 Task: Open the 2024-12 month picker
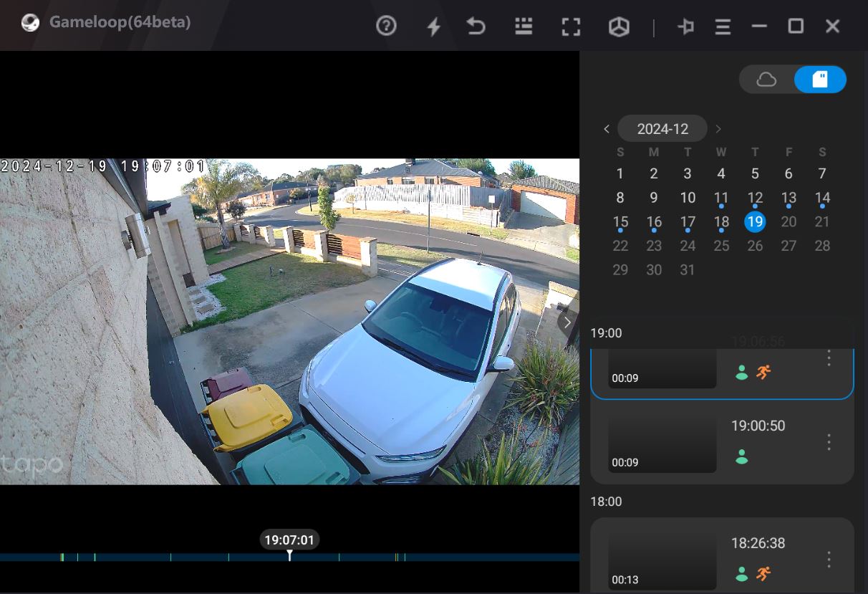tap(662, 129)
